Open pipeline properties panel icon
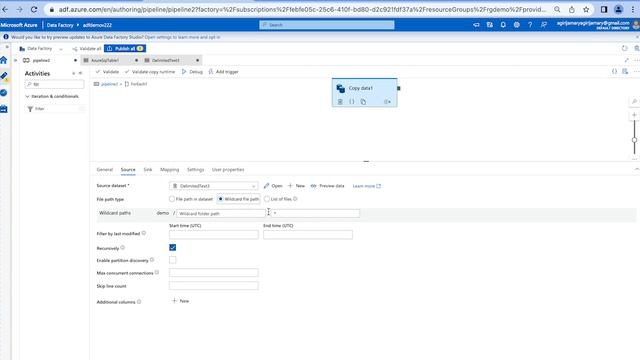The height and width of the screenshot is (360, 640). 625,71
